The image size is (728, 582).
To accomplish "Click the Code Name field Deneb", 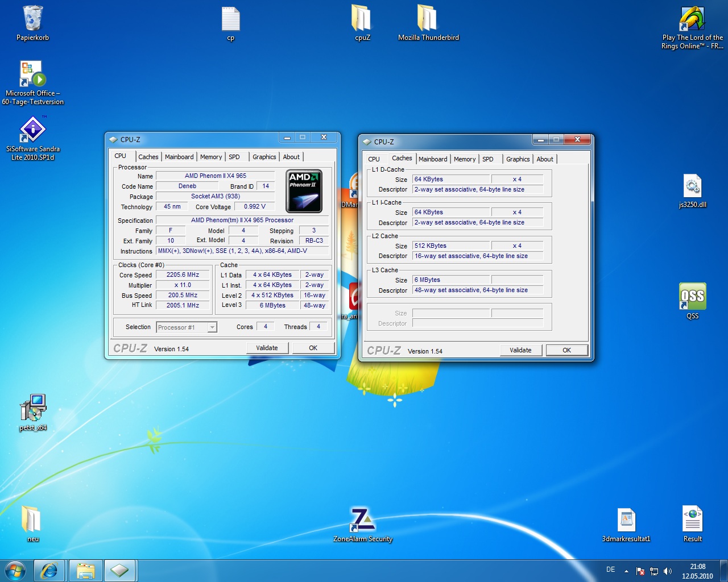I will [187, 186].
